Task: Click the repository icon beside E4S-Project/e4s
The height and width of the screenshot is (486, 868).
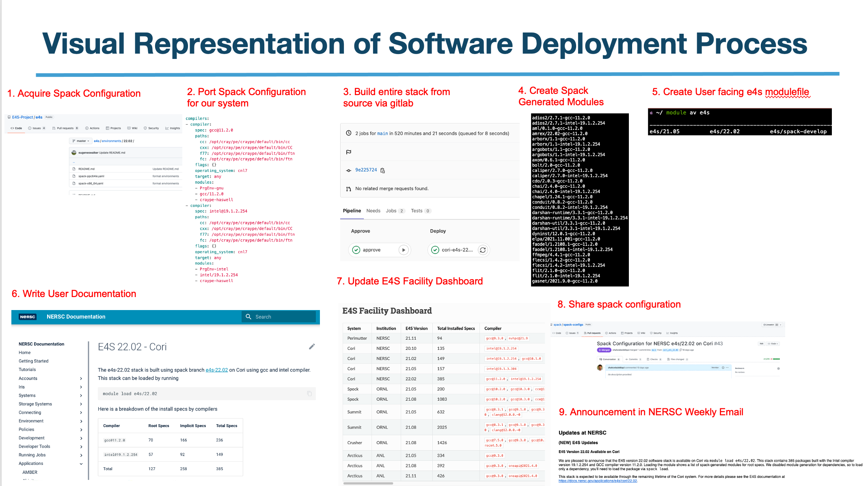Action: coord(9,117)
